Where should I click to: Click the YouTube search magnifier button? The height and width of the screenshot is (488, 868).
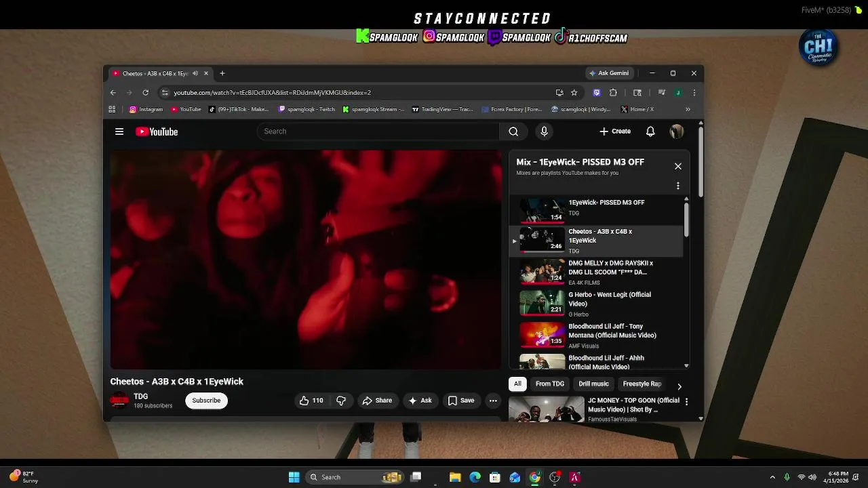pyautogui.click(x=513, y=131)
